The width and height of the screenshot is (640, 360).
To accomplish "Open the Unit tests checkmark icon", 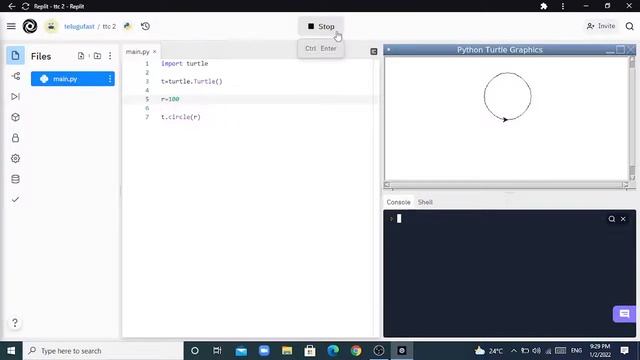I will [16, 200].
